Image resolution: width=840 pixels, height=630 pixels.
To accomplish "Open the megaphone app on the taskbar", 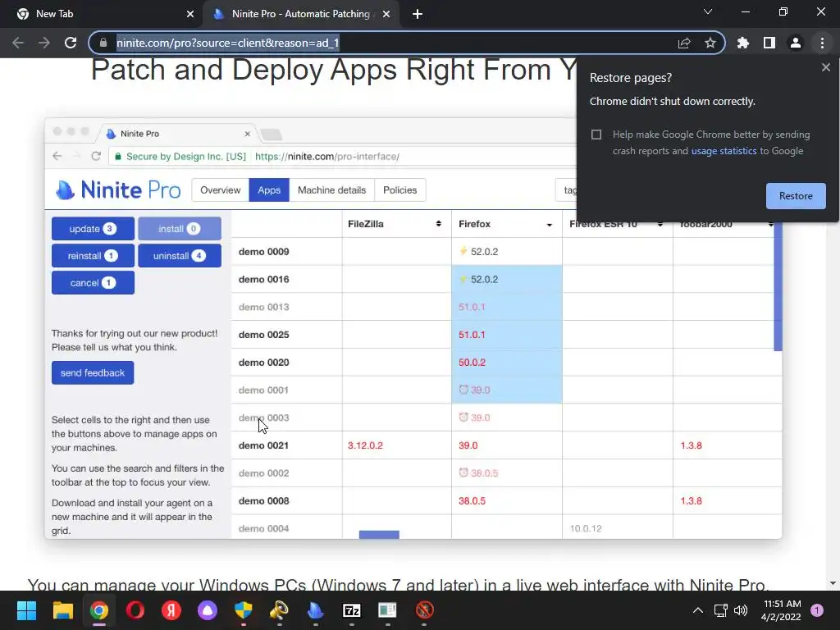I will coord(279,610).
